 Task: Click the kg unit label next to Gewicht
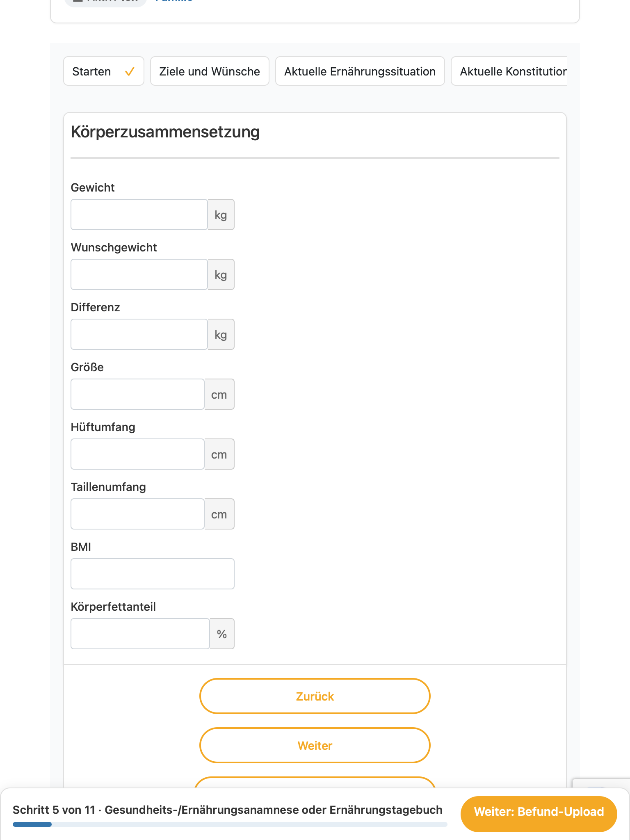point(221,215)
